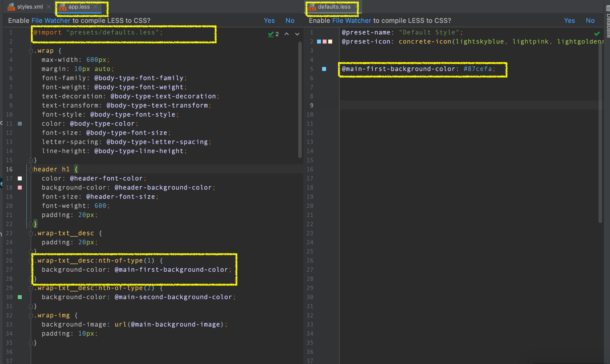This screenshot has width=610, height=364.
Task: Click lightskyblue swatch on preset-icon line
Action: coord(319,41)
